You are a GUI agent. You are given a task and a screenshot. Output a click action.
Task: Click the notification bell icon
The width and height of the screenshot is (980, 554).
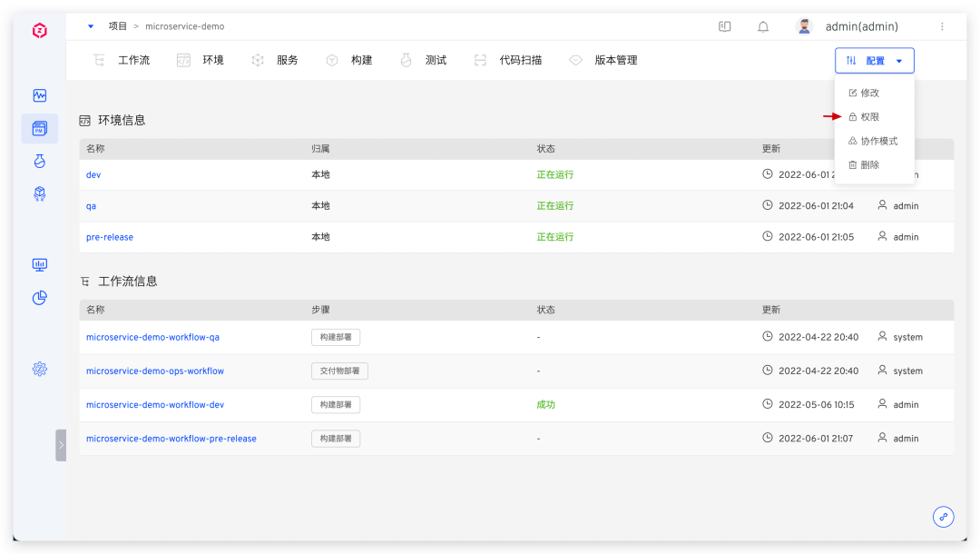click(763, 27)
